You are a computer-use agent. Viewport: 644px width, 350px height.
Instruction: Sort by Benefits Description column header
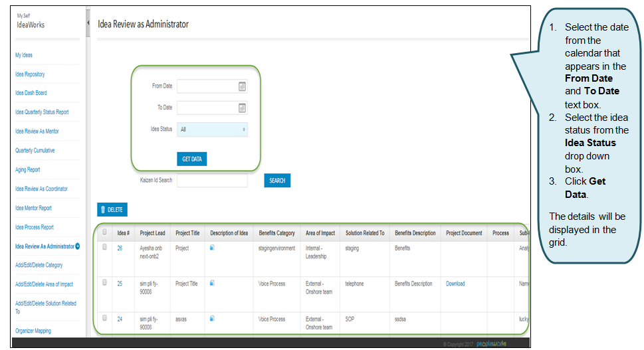point(415,233)
